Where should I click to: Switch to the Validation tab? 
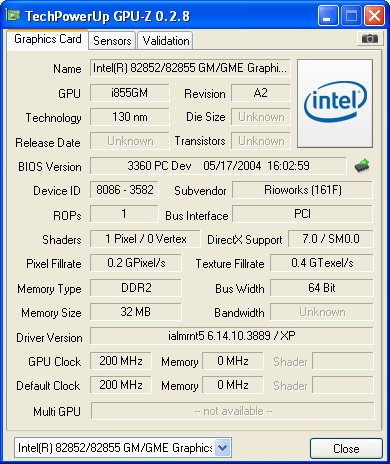[x=165, y=41]
